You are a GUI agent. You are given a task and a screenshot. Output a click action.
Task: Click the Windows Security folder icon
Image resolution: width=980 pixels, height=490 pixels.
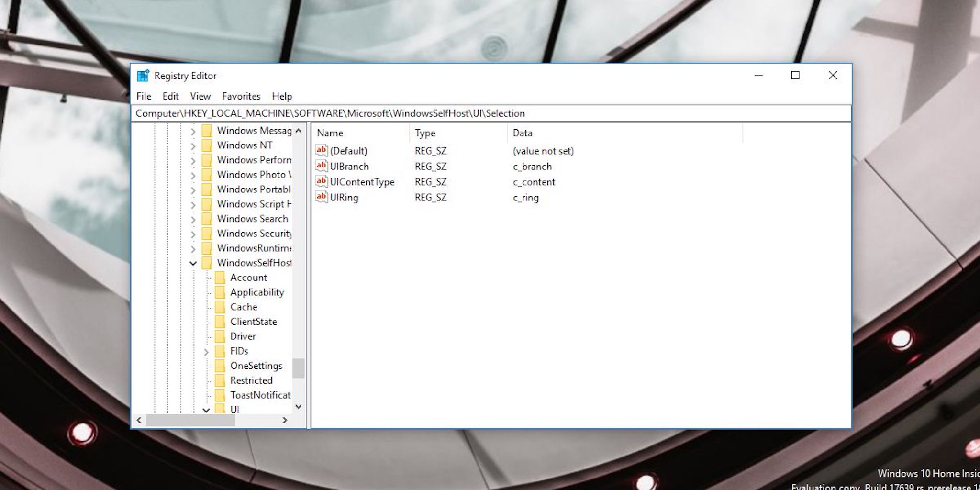coord(207,234)
